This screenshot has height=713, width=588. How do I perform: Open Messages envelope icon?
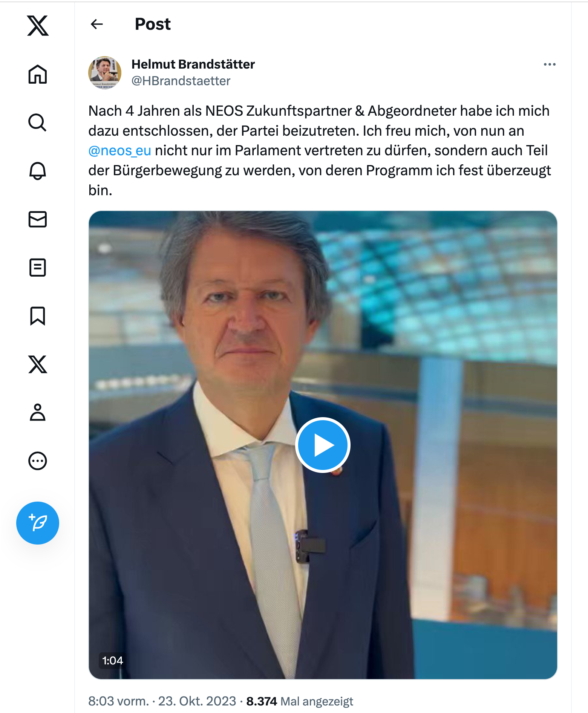coord(38,219)
